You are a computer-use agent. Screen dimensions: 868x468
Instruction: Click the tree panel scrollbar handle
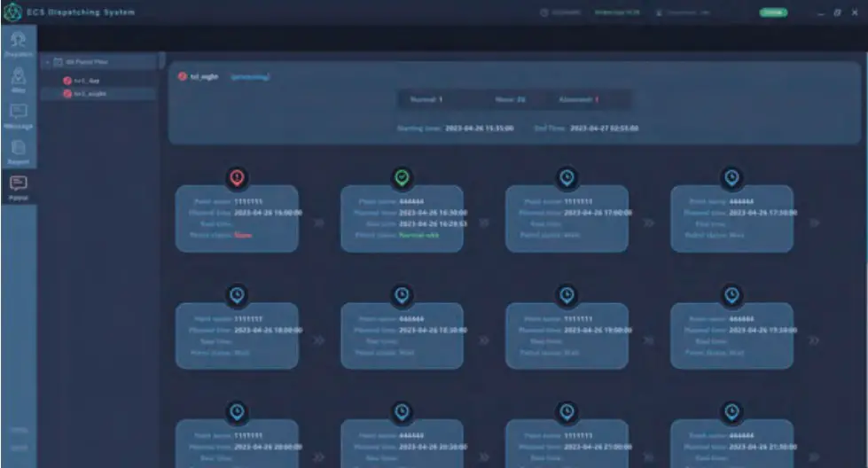point(162,60)
